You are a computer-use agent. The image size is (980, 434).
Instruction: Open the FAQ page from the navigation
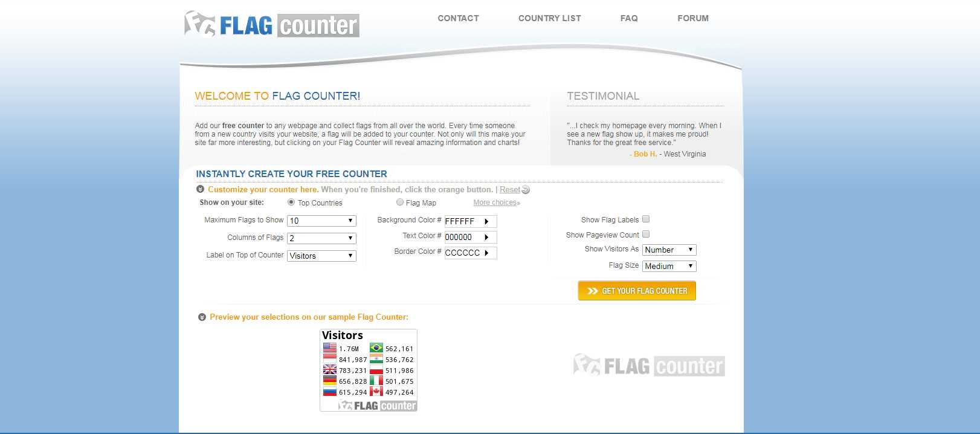pos(629,18)
